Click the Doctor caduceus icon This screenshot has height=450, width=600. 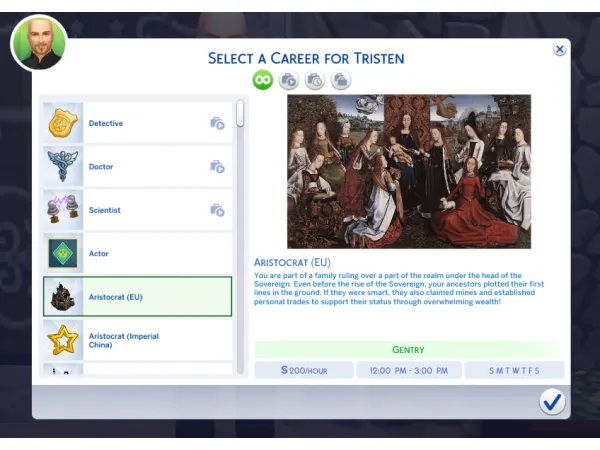pos(63,166)
